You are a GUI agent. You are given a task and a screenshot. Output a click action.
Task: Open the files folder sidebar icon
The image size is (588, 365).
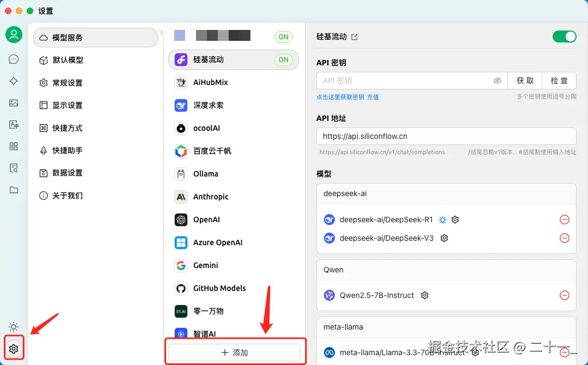14,190
